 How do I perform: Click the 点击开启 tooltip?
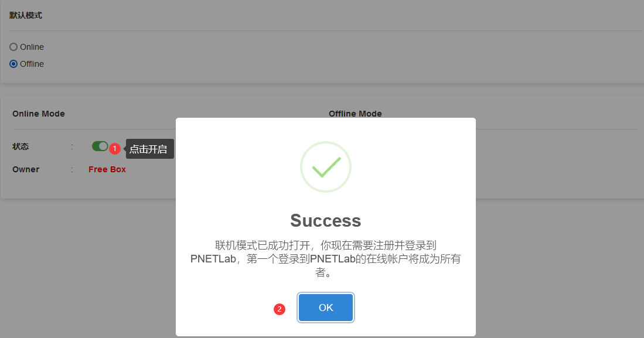[x=149, y=149]
